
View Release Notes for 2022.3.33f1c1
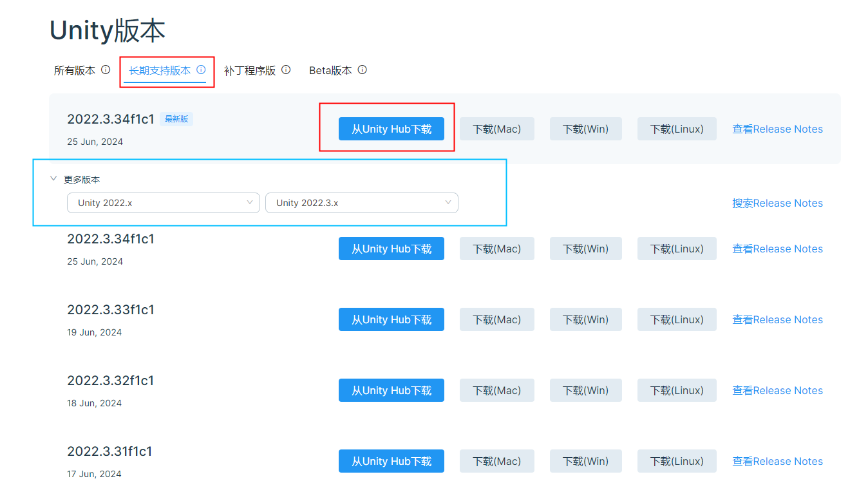point(777,319)
